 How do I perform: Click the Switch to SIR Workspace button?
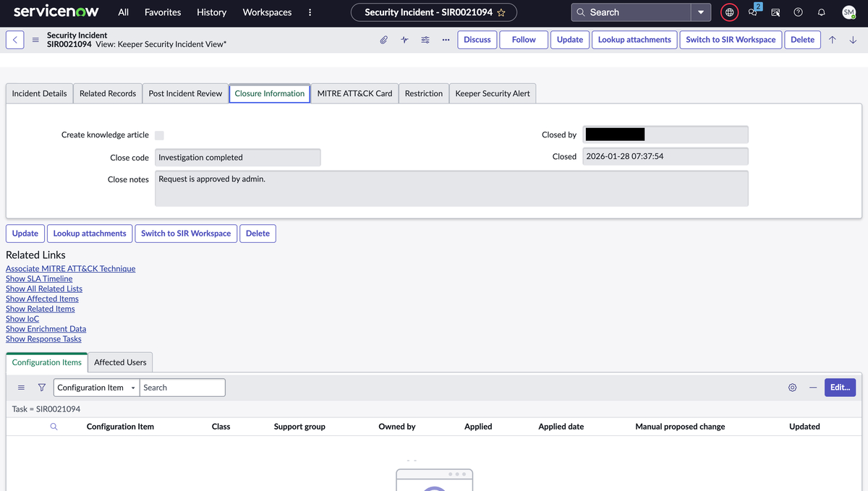click(x=731, y=40)
